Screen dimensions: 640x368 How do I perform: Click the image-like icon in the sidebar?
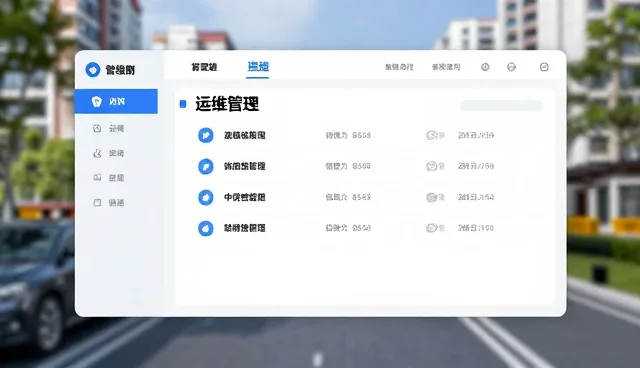97,178
